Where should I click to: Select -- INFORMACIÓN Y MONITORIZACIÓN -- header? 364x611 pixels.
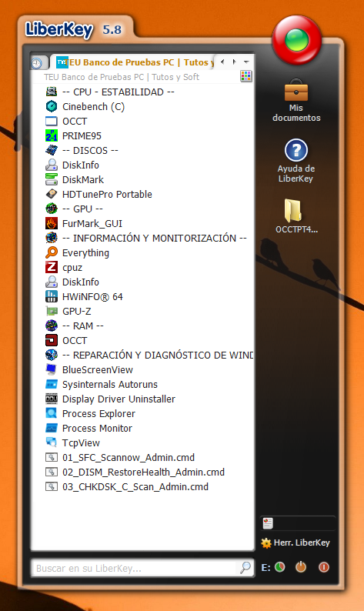[155, 238]
